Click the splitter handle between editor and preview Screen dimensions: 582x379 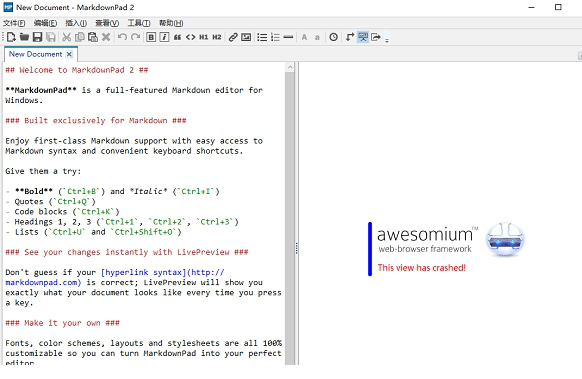click(297, 248)
